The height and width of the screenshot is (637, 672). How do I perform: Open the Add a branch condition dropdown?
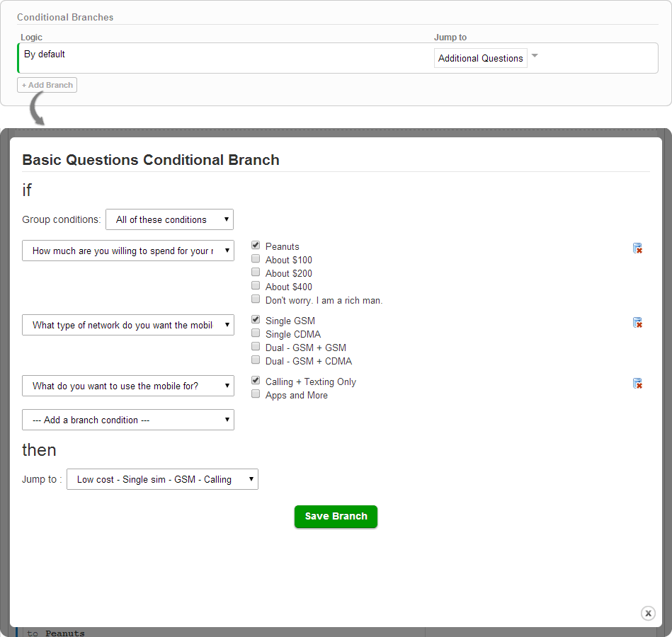pos(128,420)
